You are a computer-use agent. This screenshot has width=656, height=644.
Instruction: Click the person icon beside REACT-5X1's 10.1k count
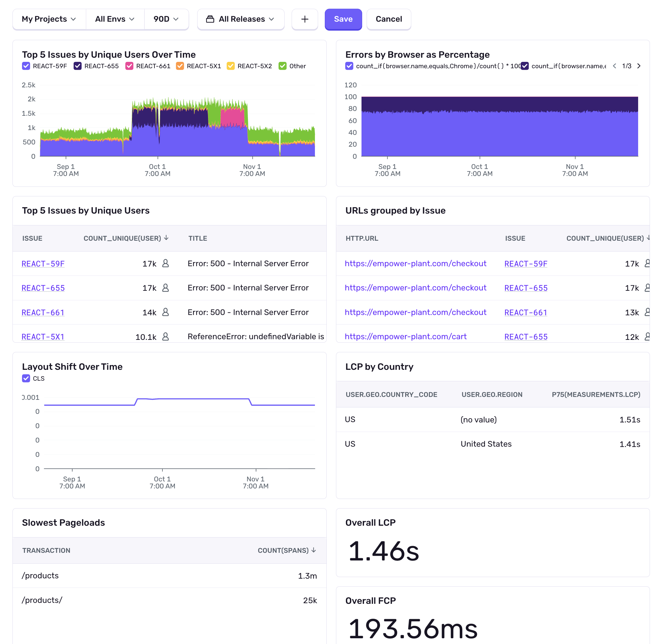tap(166, 337)
